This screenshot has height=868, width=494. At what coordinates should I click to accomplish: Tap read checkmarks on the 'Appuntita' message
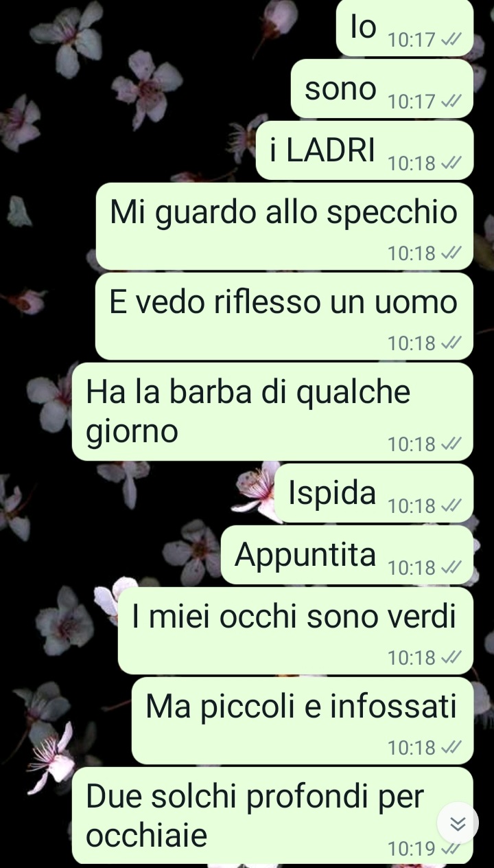click(x=451, y=568)
